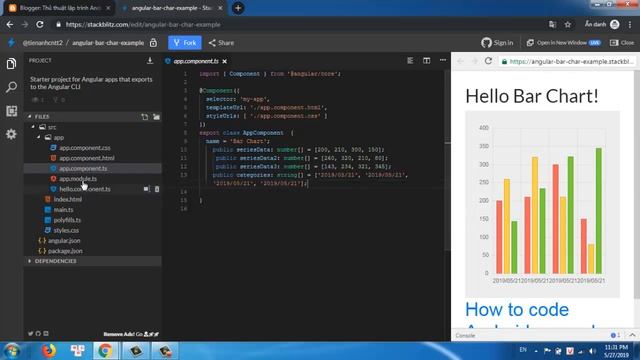The height and width of the screenshot is (360, 640).
Task: Open Firefox from the taskbar
Action: tap(49, 351)
